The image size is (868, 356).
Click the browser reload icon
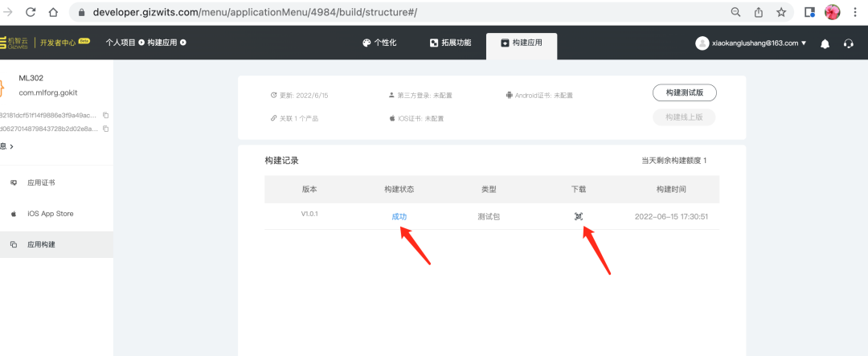pyautogui.click(x=31, y=12)
